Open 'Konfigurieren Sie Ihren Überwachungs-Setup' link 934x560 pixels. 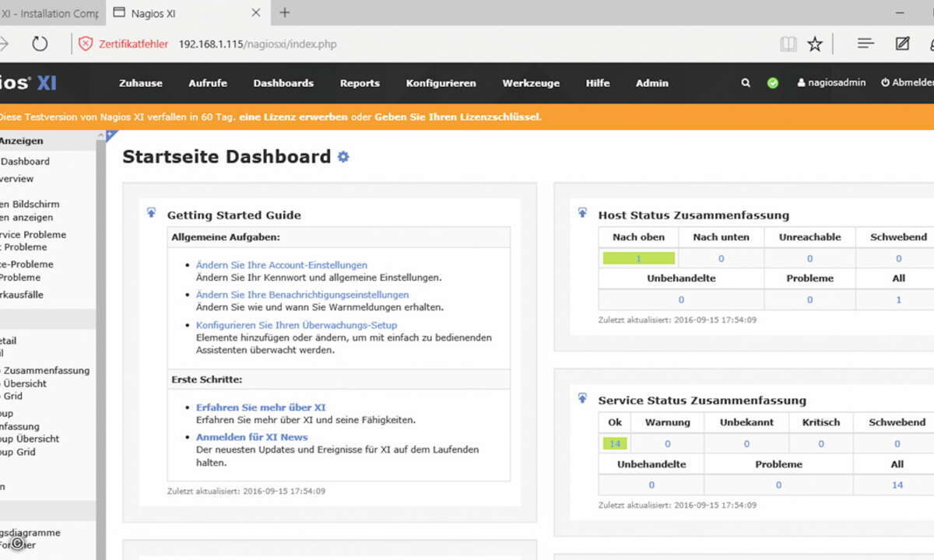(297, 325)
